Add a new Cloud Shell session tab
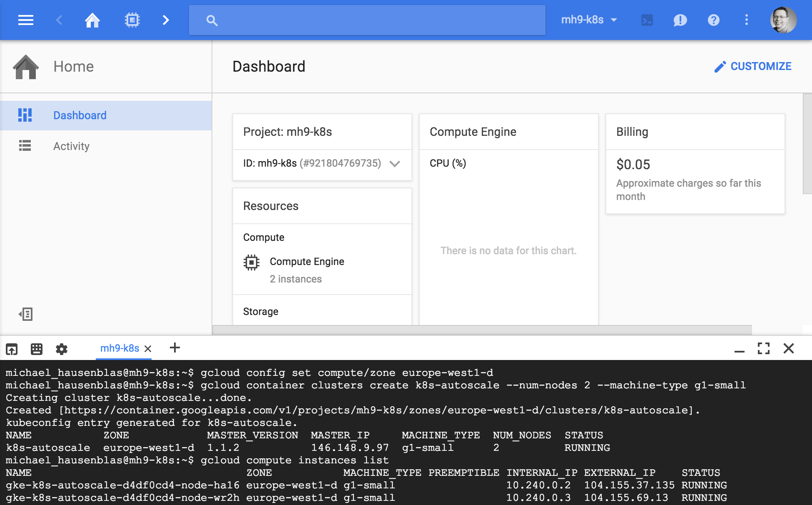Screen dimensions: 812x505 click(175, 347)
